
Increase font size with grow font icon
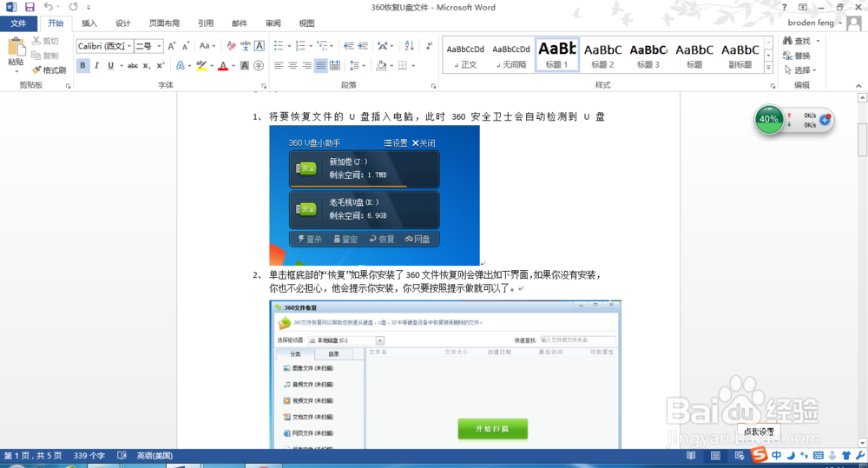[x=172, y=46]
